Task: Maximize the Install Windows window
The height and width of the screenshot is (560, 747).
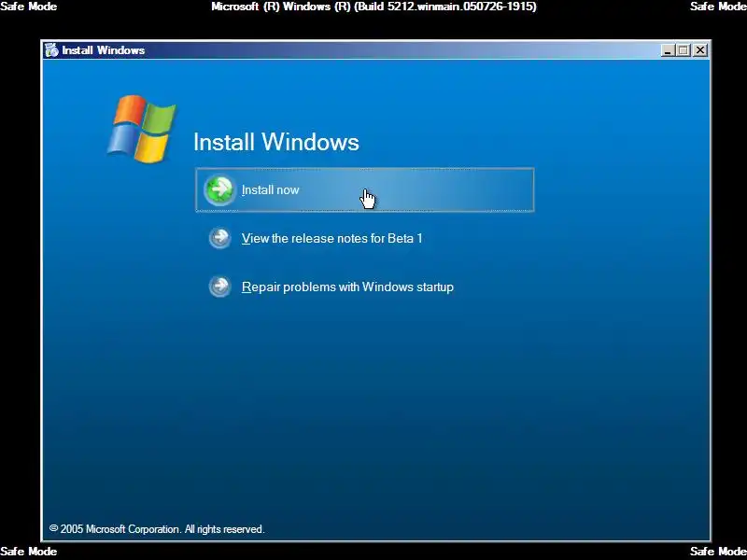Action: coord(684,50)
